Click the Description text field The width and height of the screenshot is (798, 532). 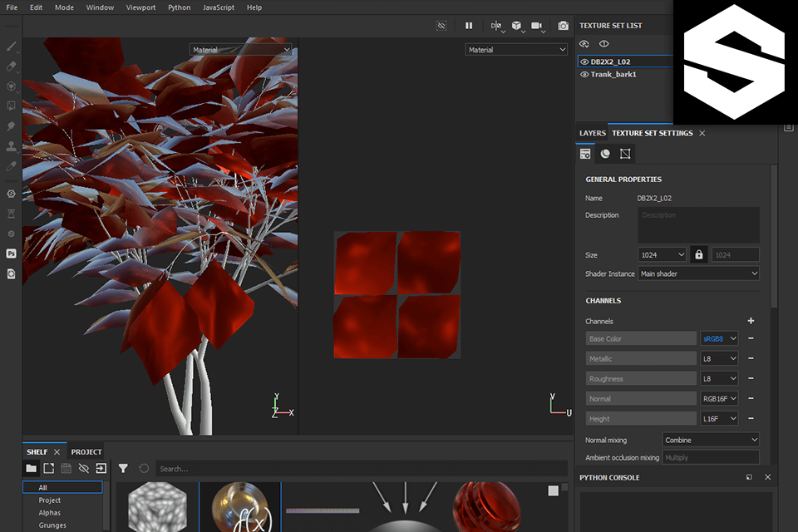(x=698, y=224)
